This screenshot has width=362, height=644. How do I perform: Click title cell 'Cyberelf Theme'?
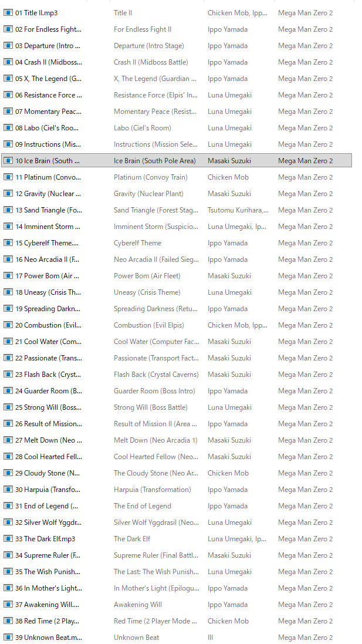(137, 242)
